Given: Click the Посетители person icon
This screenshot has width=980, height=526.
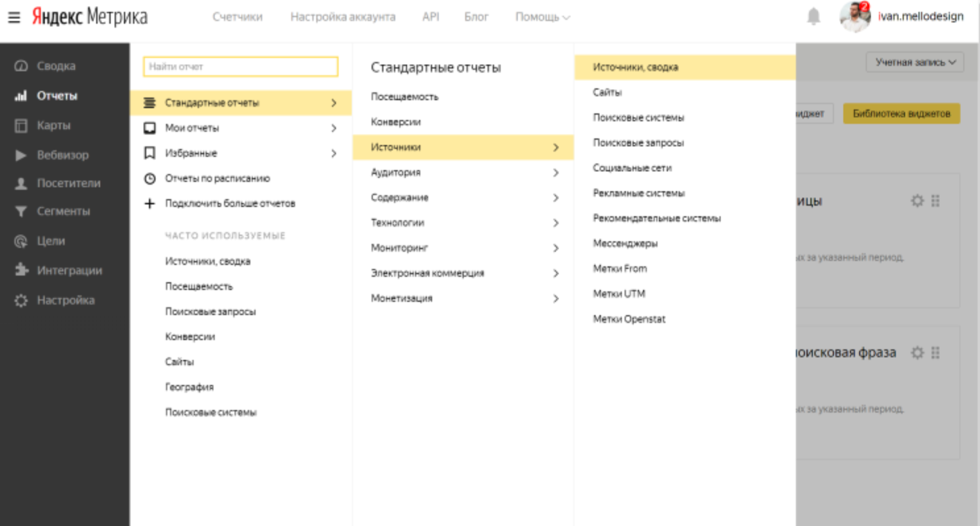Looking at the screenshot, I should pos(21,184).
